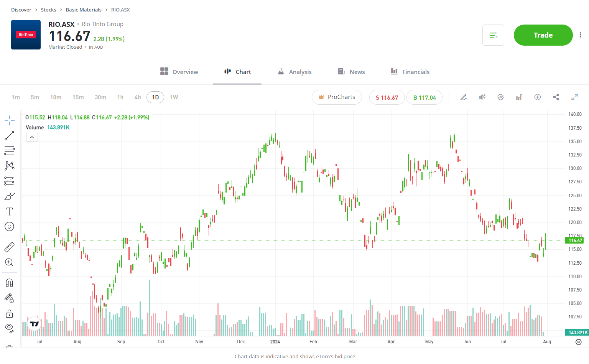Open the Financials tab
Screen dimensions: 589x364
410,72
